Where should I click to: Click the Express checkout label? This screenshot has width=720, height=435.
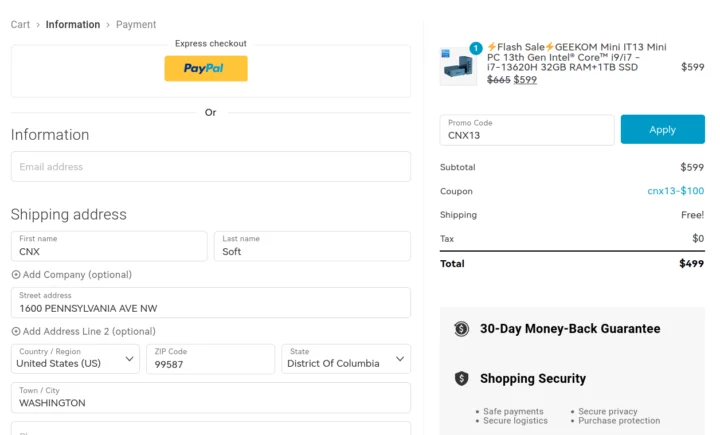[x=211, y=44]
